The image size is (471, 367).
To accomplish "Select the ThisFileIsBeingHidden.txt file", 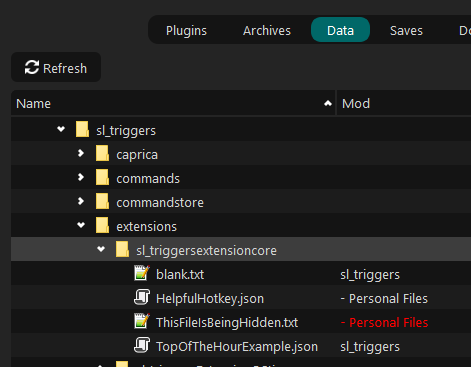I will click(241, 321).
